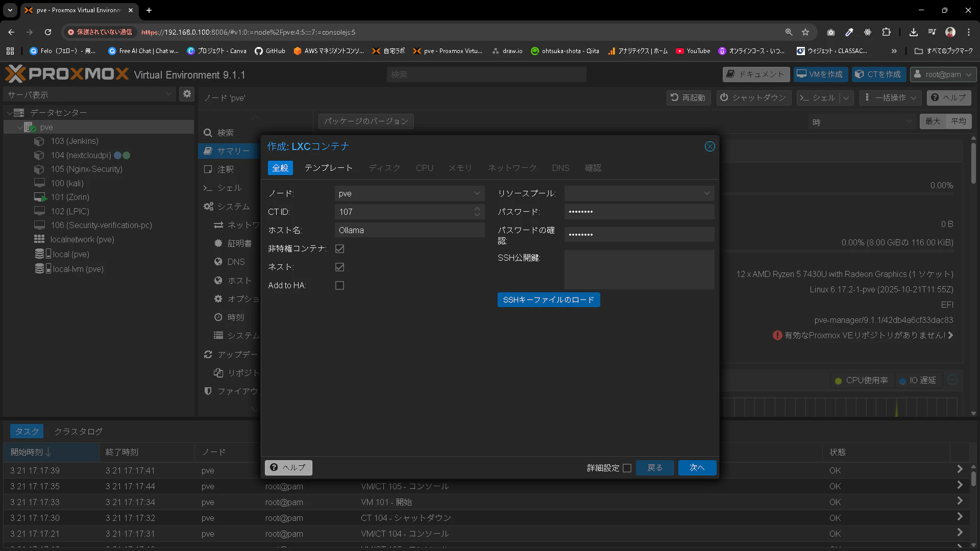Click the server view settings gear icon

(187, 94)
